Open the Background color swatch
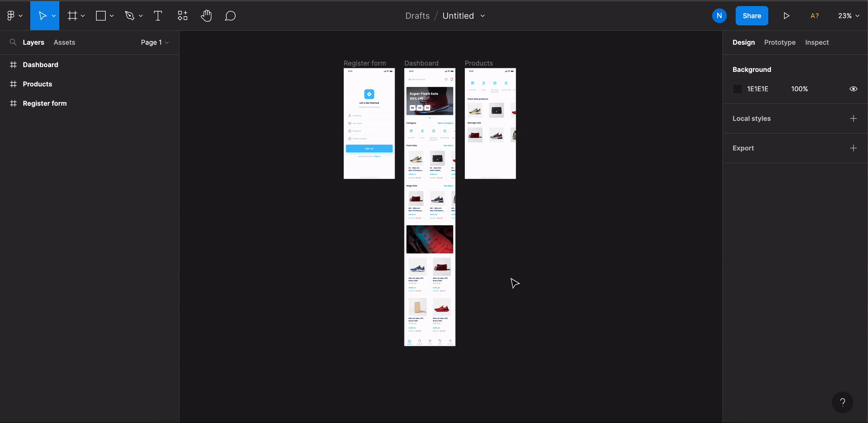868x423 pixels. point(737,89)
